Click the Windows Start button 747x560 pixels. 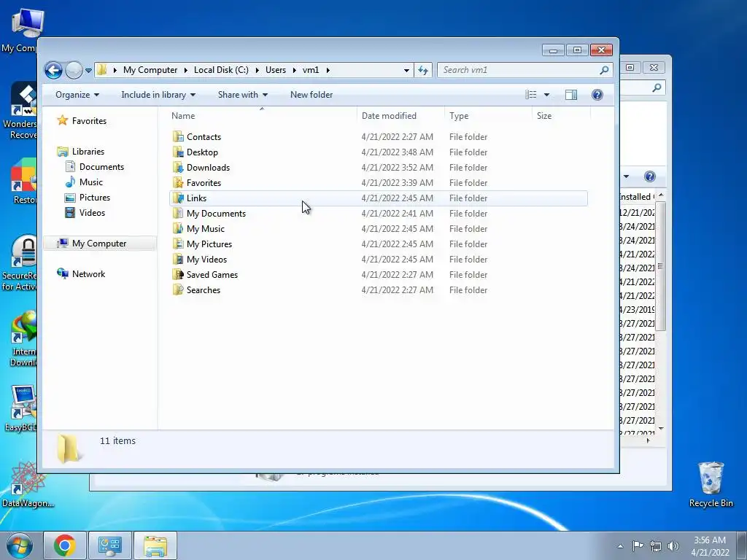(x=20, y=545)
